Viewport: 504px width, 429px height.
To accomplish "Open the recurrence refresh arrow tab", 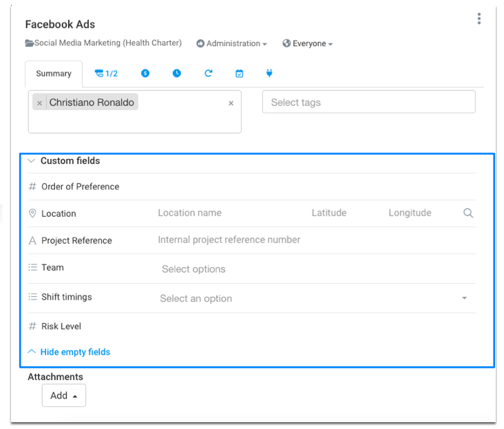I will pyautogui.click(x=209, y=73).
